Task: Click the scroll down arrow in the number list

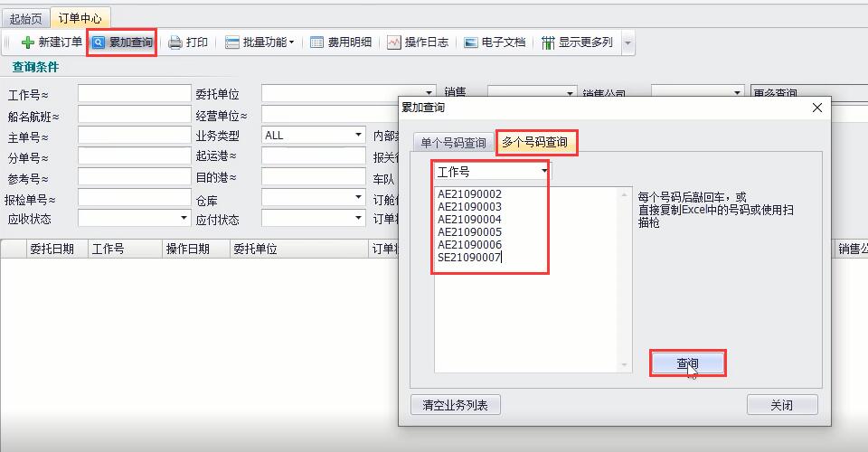Action: point(624,365)
